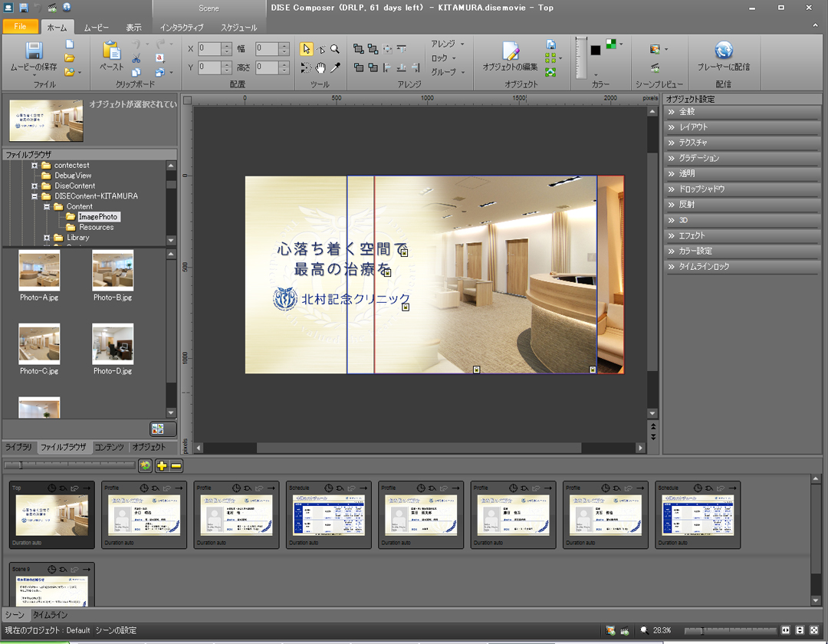Expand the ドロップシャドウ settings section
The width and height of the screenshot is (828, 644).
(x=701, y=189)
